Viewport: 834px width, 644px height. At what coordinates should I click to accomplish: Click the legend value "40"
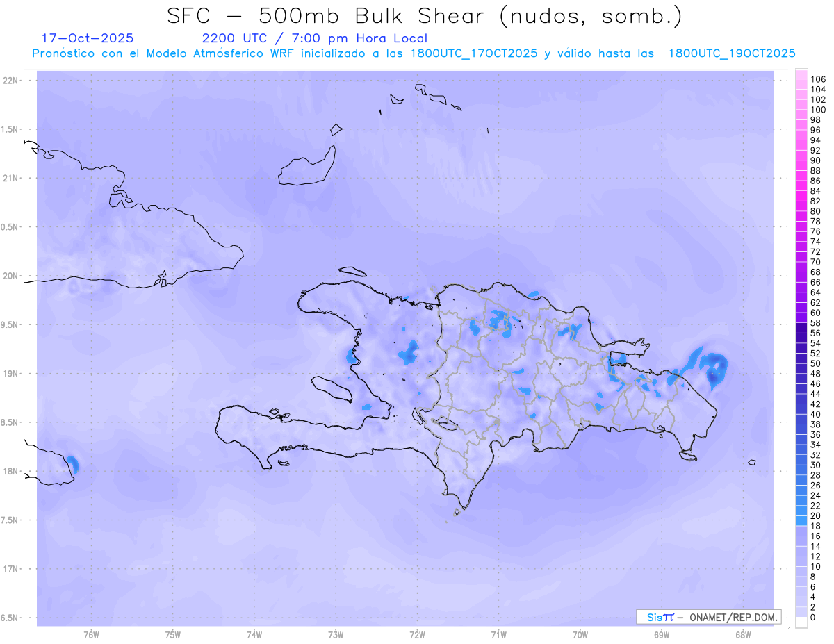click(x=816, y=414)
